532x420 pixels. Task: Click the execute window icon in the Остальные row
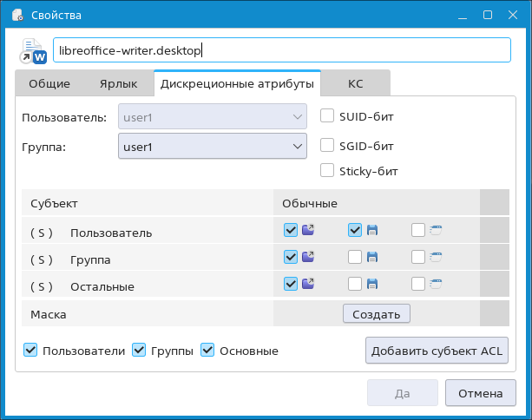[436, 284]
